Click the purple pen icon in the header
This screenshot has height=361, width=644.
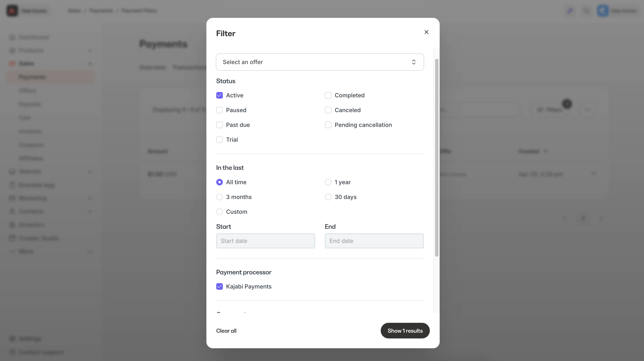pyautogui.click(x=570, y=11)
